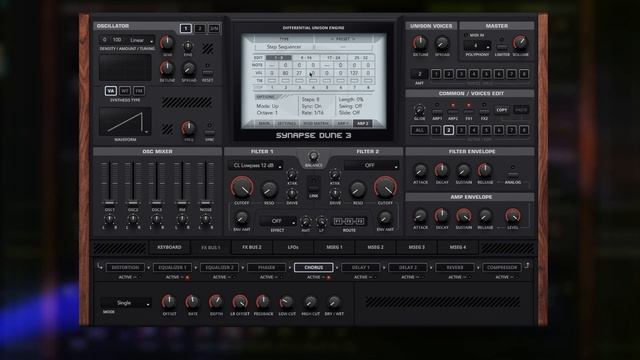The image size is (640, 360).
Task: Click the chorus Depth knob
Action: click(216, 302)
